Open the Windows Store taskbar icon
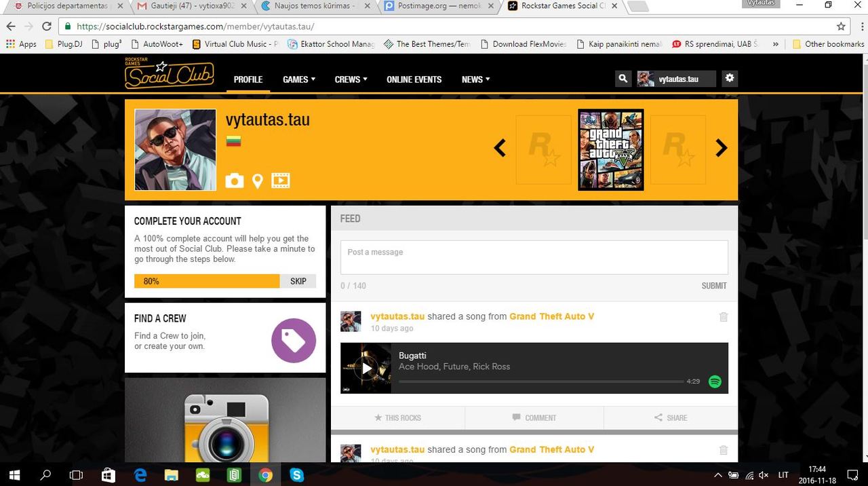 click(x=108, y=475)
